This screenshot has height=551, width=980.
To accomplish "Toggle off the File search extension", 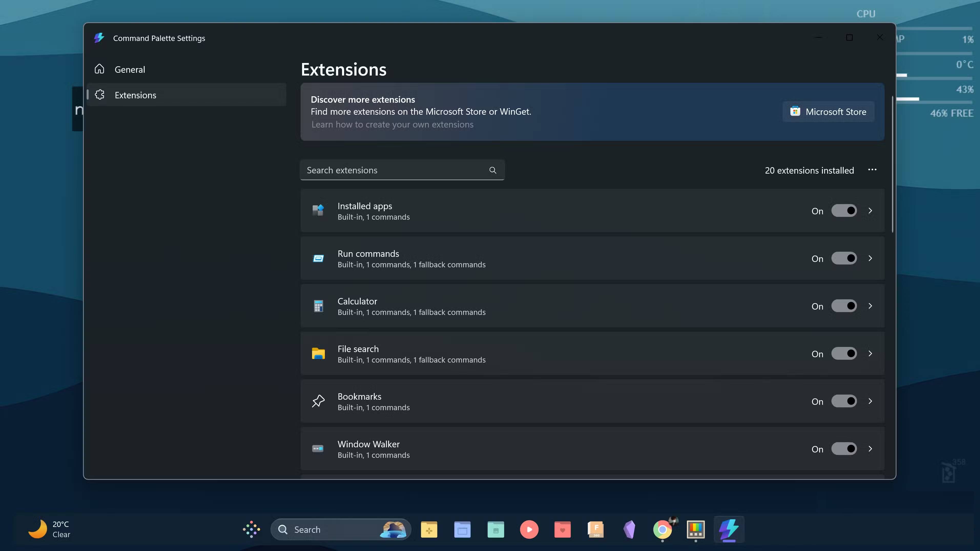I will click(844, 353).
